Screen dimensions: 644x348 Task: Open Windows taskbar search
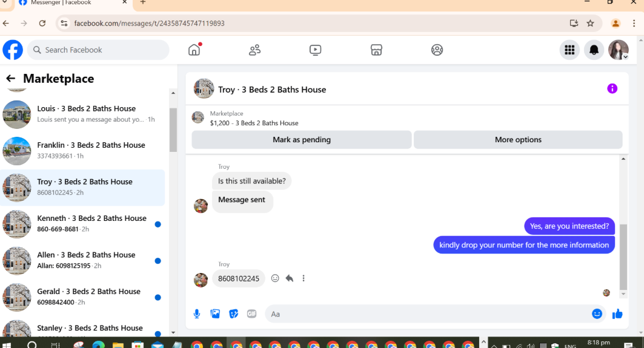[32, 345]
